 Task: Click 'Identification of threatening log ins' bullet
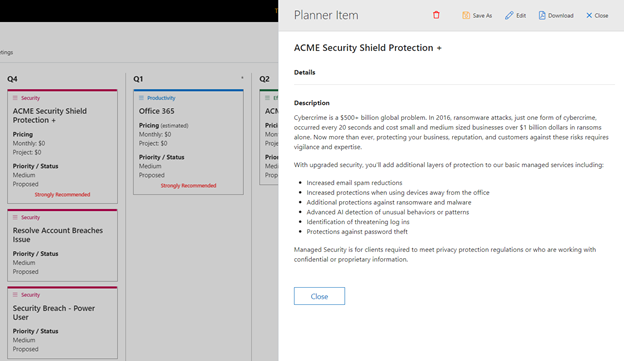pos(358,222)
